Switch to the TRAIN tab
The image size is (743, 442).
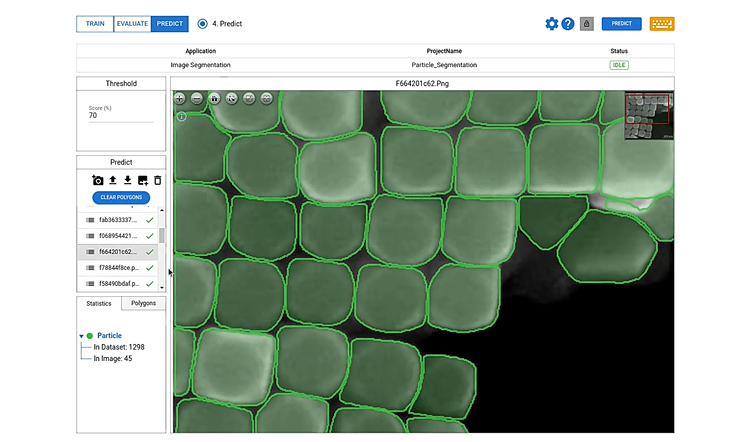95,23
